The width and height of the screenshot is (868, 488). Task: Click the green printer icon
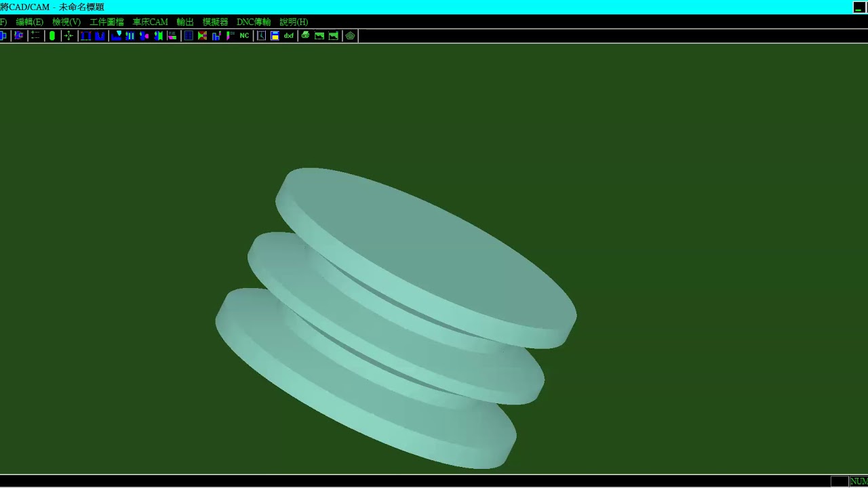pos(305,36)
